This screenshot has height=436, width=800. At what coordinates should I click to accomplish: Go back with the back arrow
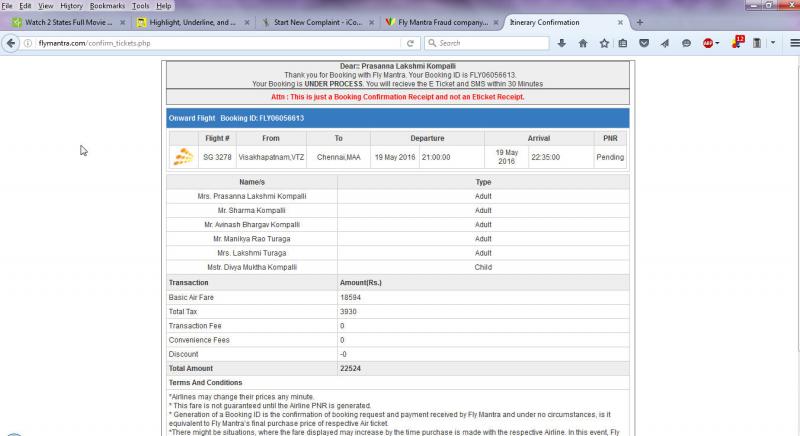click(x=11, y=43)
